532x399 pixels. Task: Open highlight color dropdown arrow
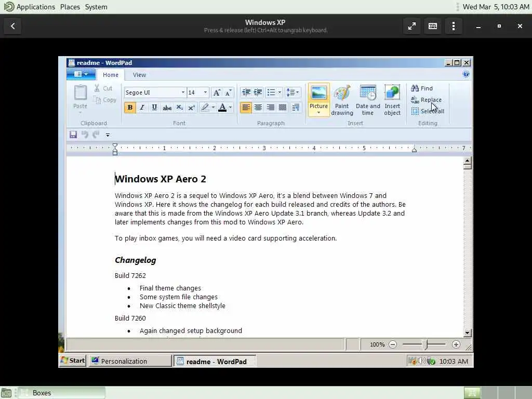click(213, 108)
